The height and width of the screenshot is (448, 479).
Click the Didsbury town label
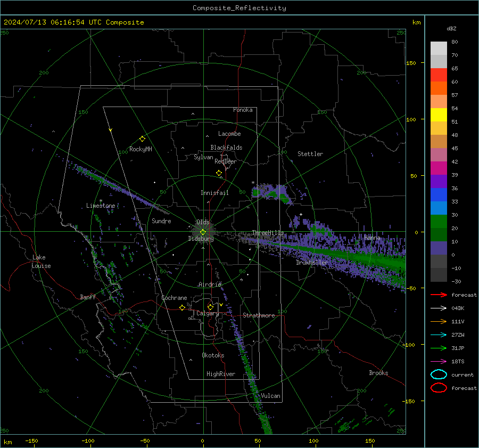[201, 239]
